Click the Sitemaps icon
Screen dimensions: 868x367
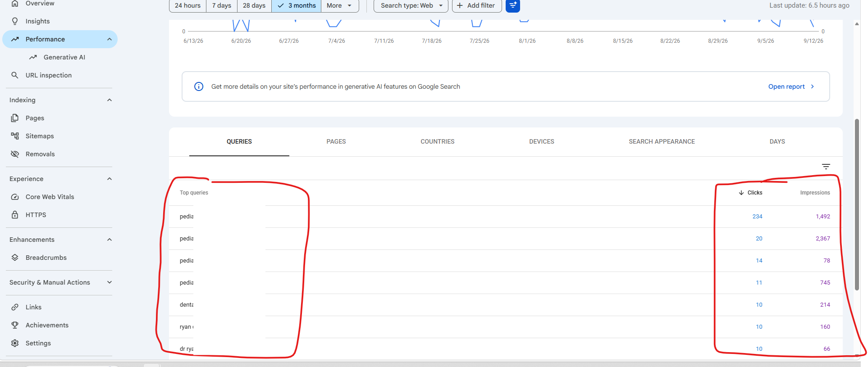point(15,136)
